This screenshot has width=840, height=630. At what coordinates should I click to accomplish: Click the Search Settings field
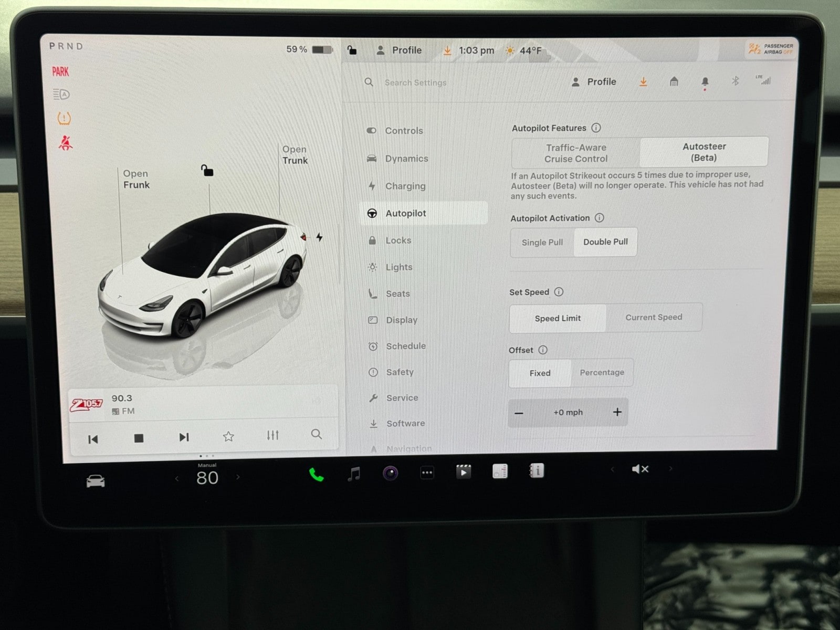(415, 83)
